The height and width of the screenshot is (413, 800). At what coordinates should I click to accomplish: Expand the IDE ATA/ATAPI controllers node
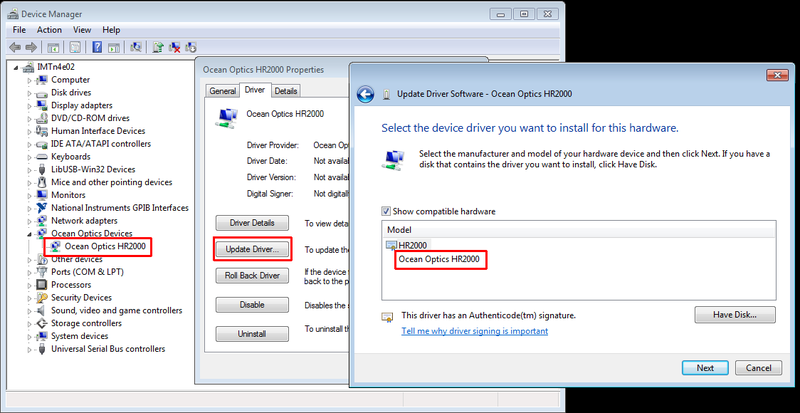(x=30, y=144)
